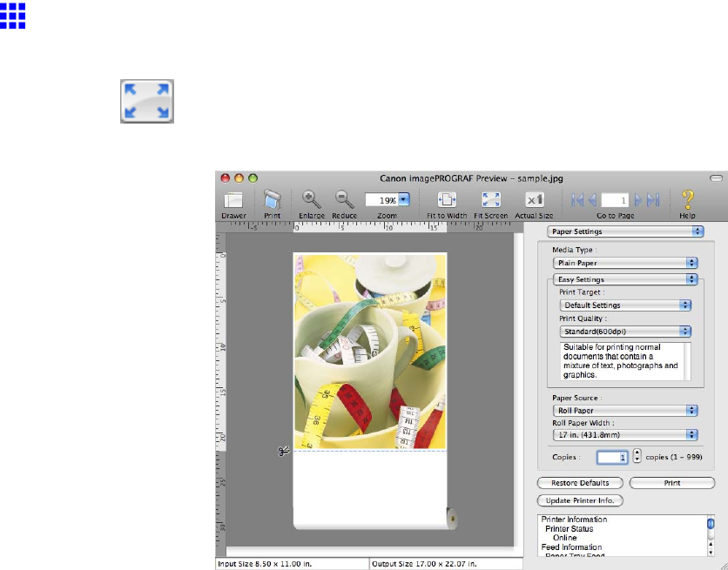This screenshot has width=728, height=570.
Task: Click the scissors cut mark icon
Action: 284,450
